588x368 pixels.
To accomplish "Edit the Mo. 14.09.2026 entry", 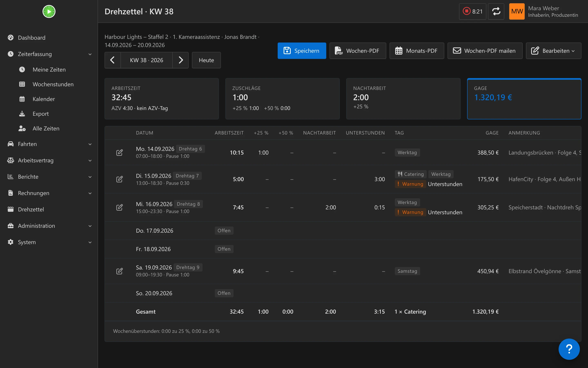I will coord(119,153).
